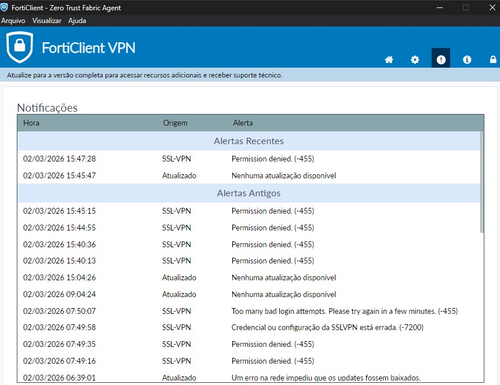The image size is (500, 385).
Task: Click SSL-VPN origin in 15:40:36 row
Action: [177, 244]
